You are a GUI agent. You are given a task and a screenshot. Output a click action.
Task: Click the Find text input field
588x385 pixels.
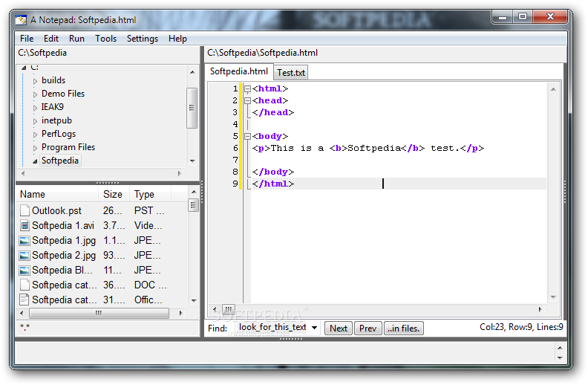click(272, 327)
